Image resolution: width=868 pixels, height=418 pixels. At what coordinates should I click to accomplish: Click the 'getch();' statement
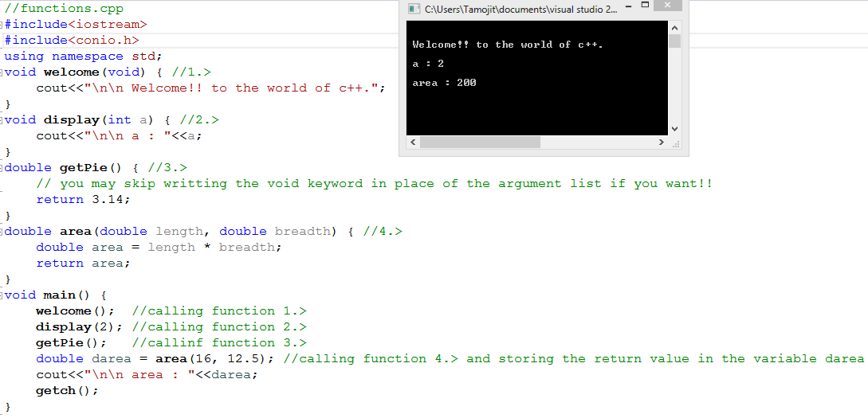tap(68, 390)
